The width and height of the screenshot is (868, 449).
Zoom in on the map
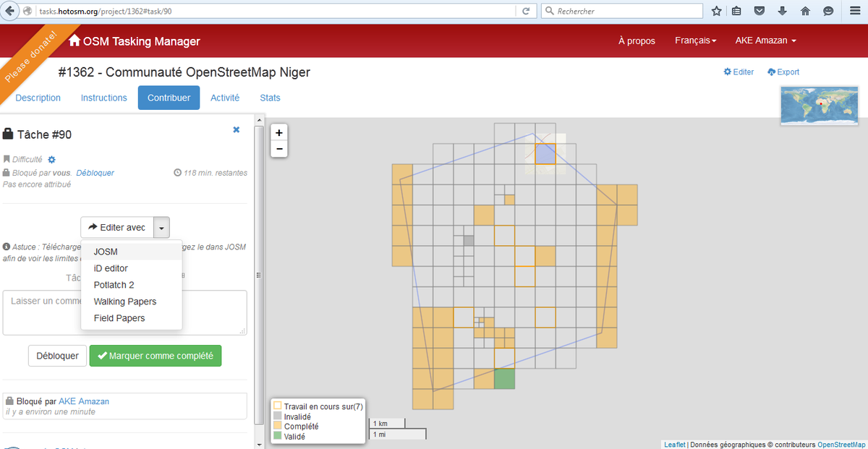click(x=278, y=132)
